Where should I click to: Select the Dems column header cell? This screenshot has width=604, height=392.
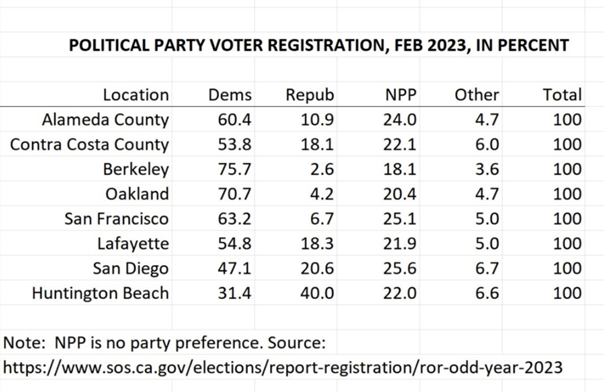coord(230,95)
